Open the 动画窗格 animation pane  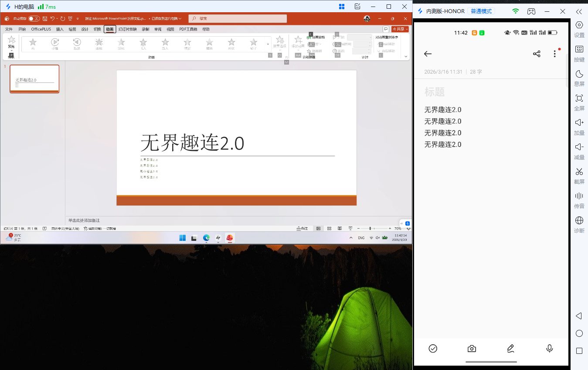[x=317, y=37]
